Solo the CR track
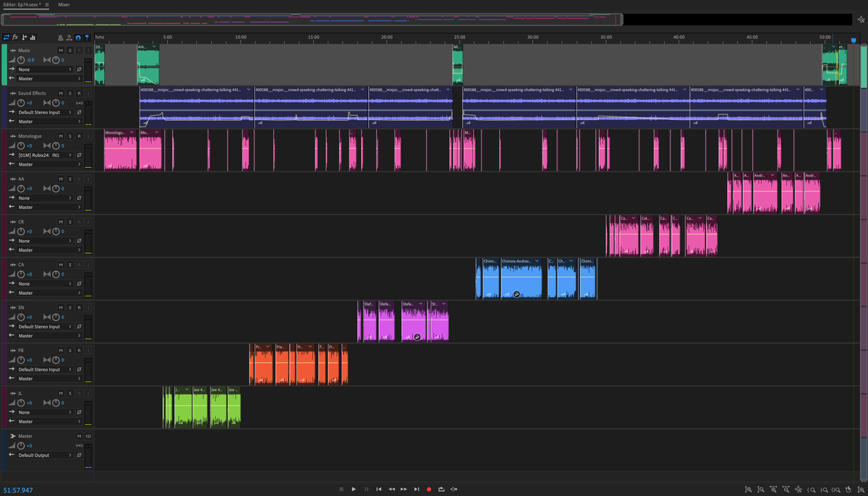This screenshot has width=868, height=496. [x=70, y=221]
